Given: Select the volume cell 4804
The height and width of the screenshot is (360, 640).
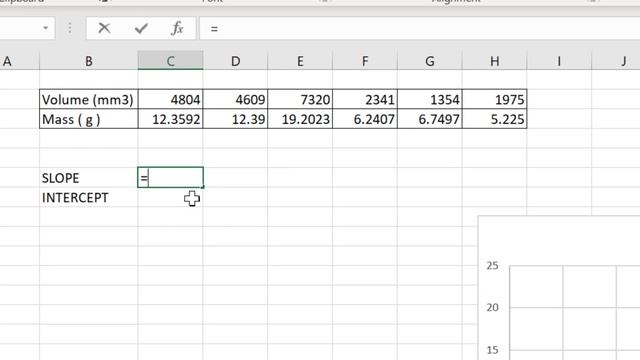Looking at the screenshot, I should tap(171, 99).
